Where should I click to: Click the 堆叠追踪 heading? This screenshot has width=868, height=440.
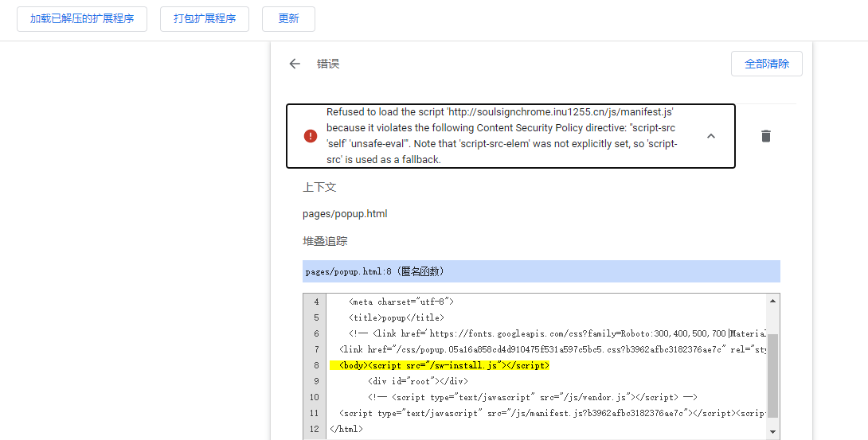(325, 241)
